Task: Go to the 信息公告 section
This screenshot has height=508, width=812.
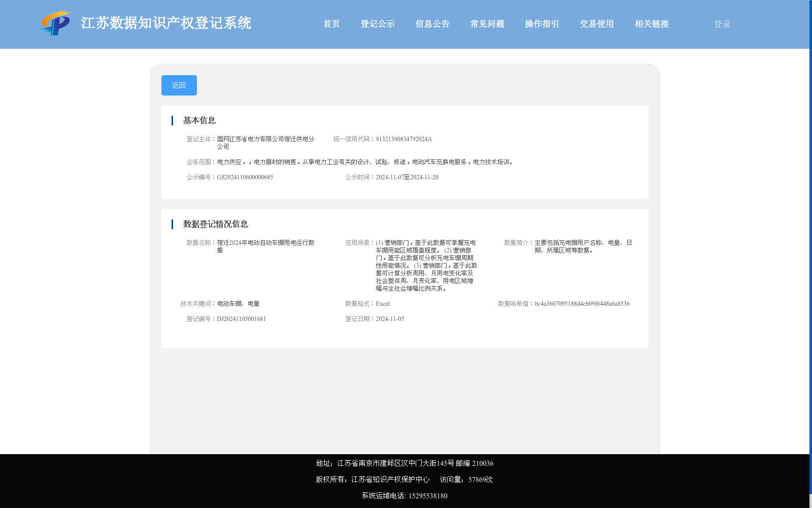Action: pos(432,24)
